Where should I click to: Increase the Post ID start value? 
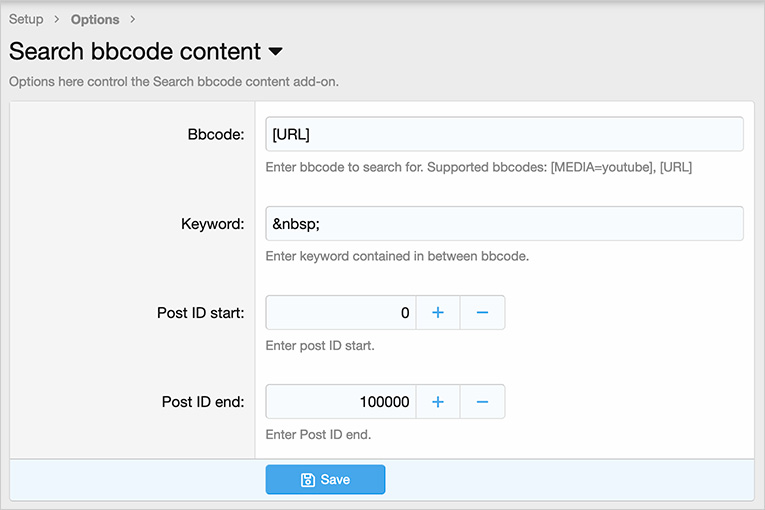pyautogui.click(x=437, y=313)
